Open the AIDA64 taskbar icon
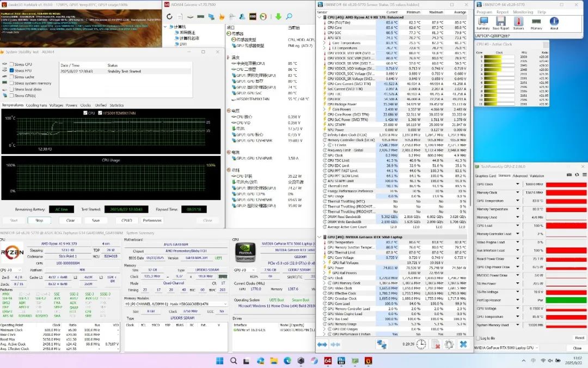The height and width of the screenshot is (368, 588). pyautogui.click(x=328, y=361)
